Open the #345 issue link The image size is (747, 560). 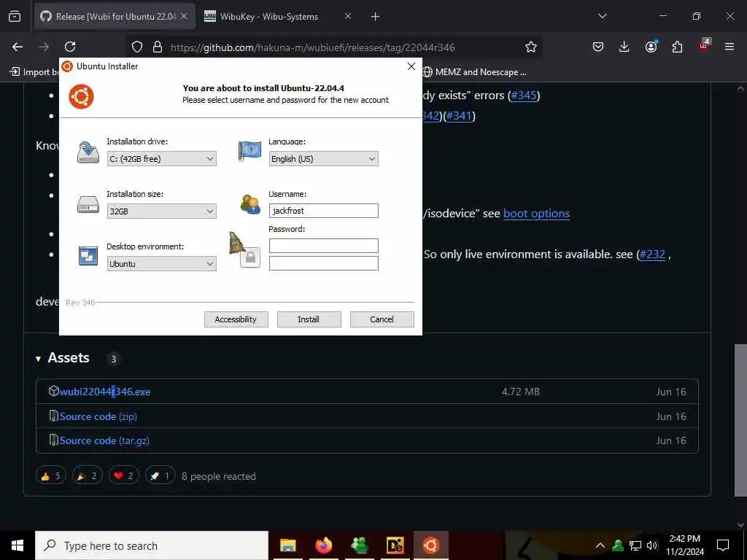tap(524, 96)
